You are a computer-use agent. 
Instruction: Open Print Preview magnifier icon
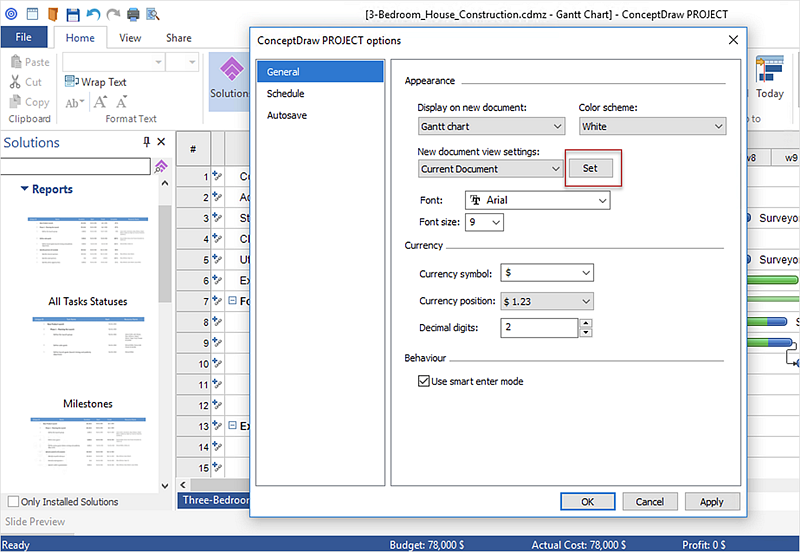(153, 15)
